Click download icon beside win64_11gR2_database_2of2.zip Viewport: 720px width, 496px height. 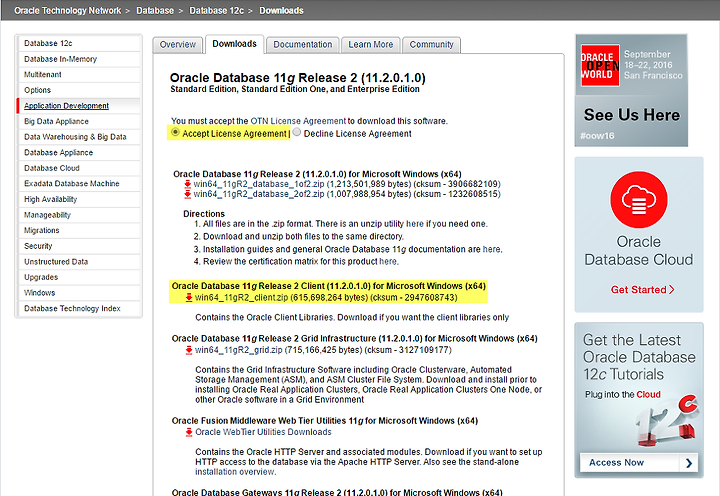187,194
